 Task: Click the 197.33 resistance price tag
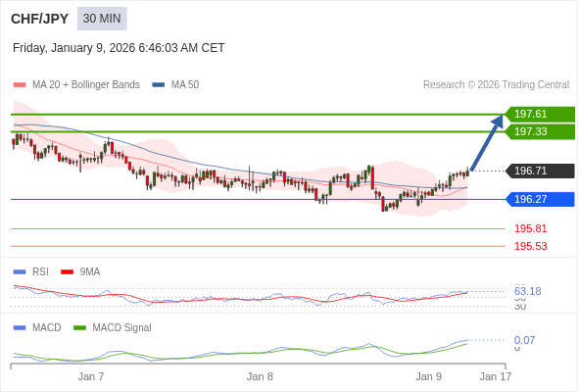click(540, 131)
